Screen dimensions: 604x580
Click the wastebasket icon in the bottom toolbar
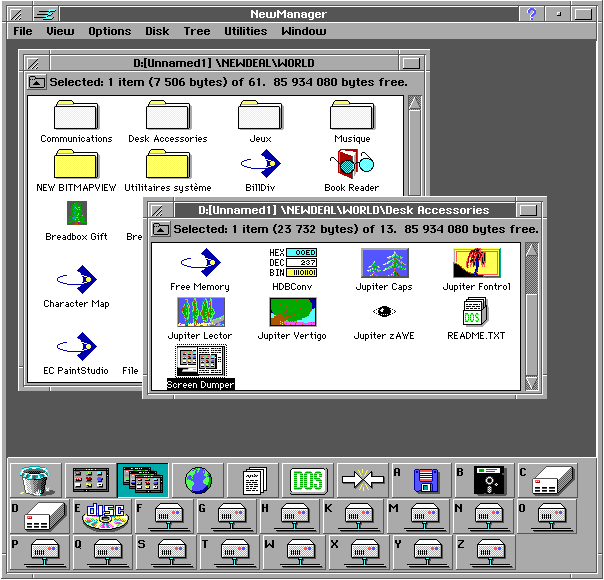[35, 480]
